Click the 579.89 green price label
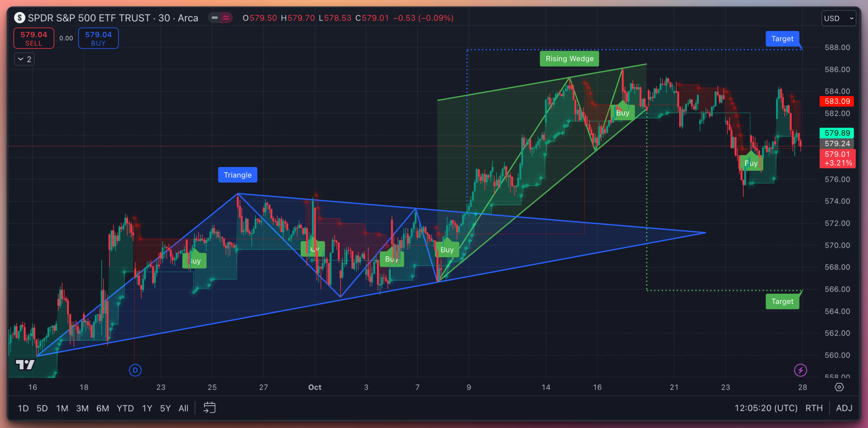The height and width of the screenshot is (428, 868). (x=837, y=133)
